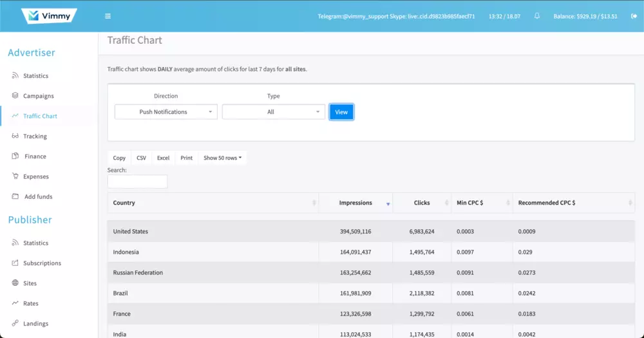Open Subscriptions under Publisher

point(42,263)
